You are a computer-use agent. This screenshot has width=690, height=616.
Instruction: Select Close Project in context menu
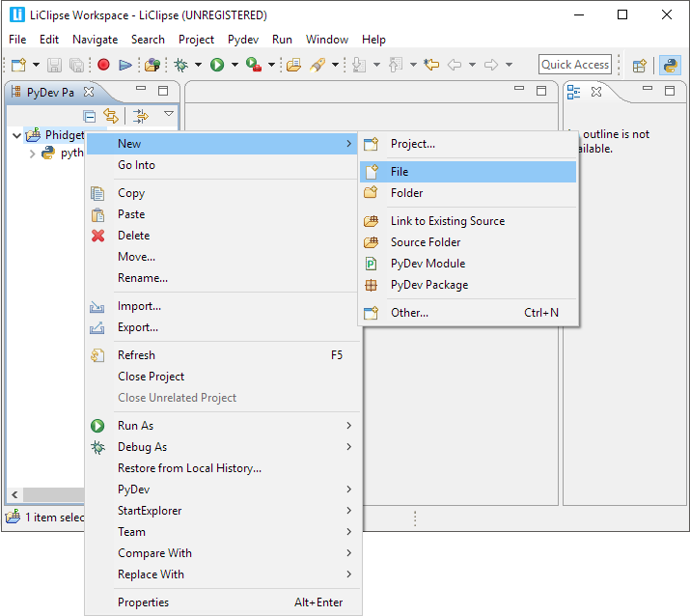pyautogui.click(x=223, y=377)
